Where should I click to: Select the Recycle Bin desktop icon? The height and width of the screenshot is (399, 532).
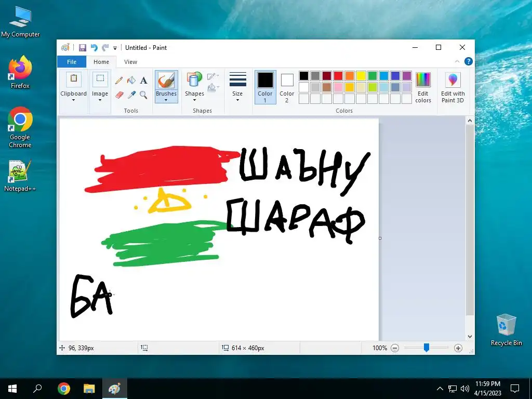506,329
